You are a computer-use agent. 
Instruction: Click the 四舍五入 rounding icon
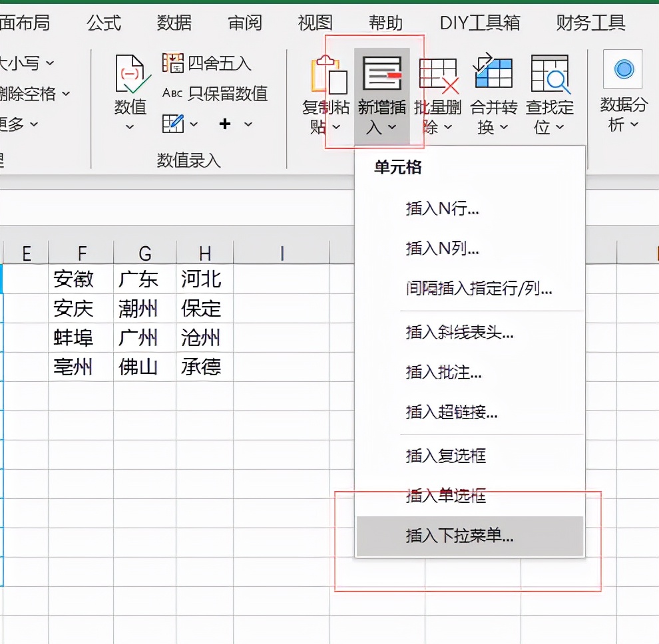point(172,63)
